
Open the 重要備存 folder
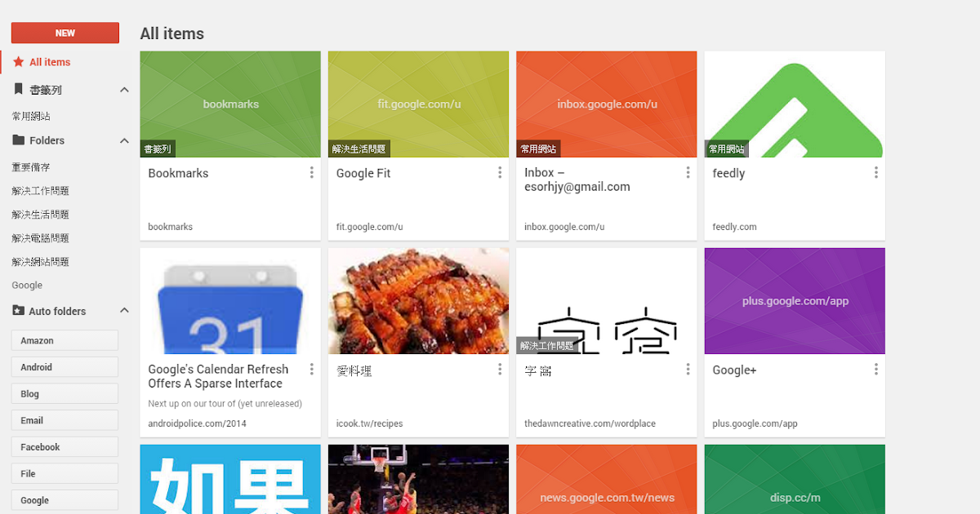[x=31, y=167]
